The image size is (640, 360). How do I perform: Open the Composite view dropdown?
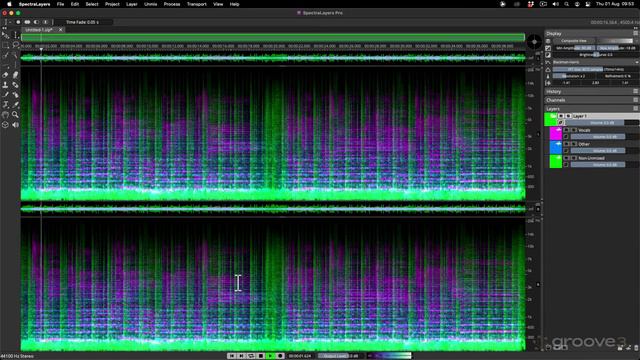click(573, 41)
